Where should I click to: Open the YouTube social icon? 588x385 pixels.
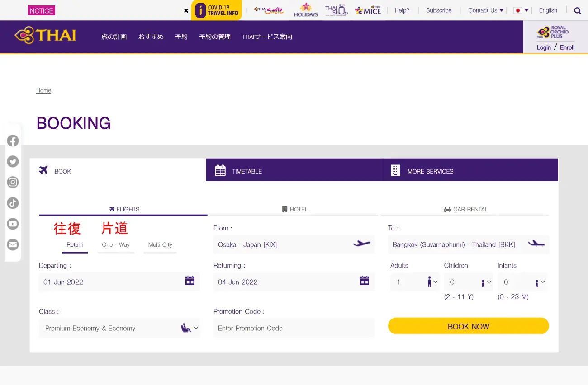point(13,224)
